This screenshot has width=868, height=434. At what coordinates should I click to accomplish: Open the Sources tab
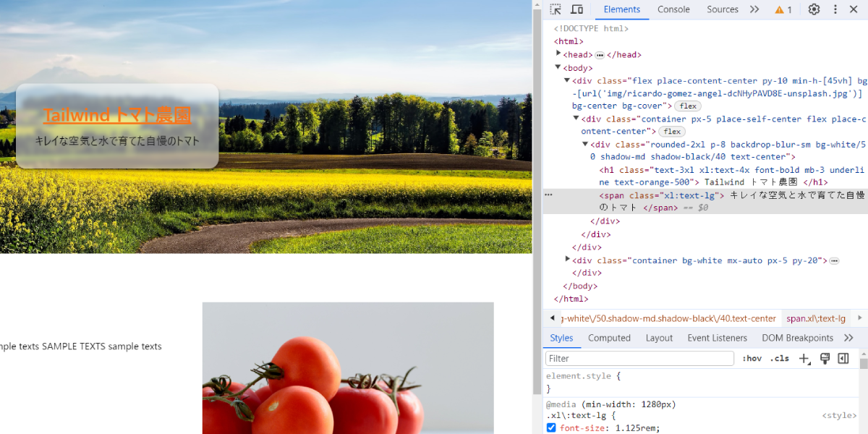tap(723, 9)
